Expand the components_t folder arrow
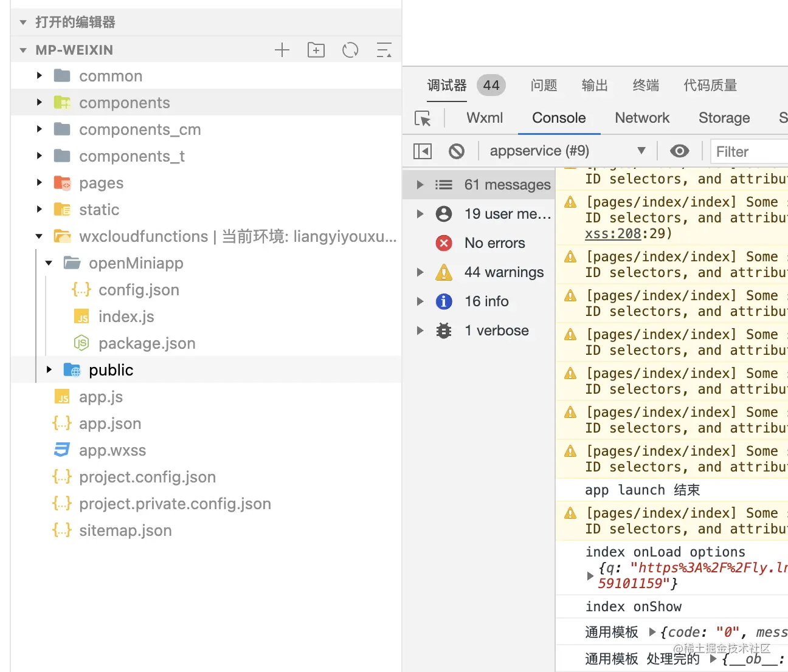 click(x=39, y=156)
